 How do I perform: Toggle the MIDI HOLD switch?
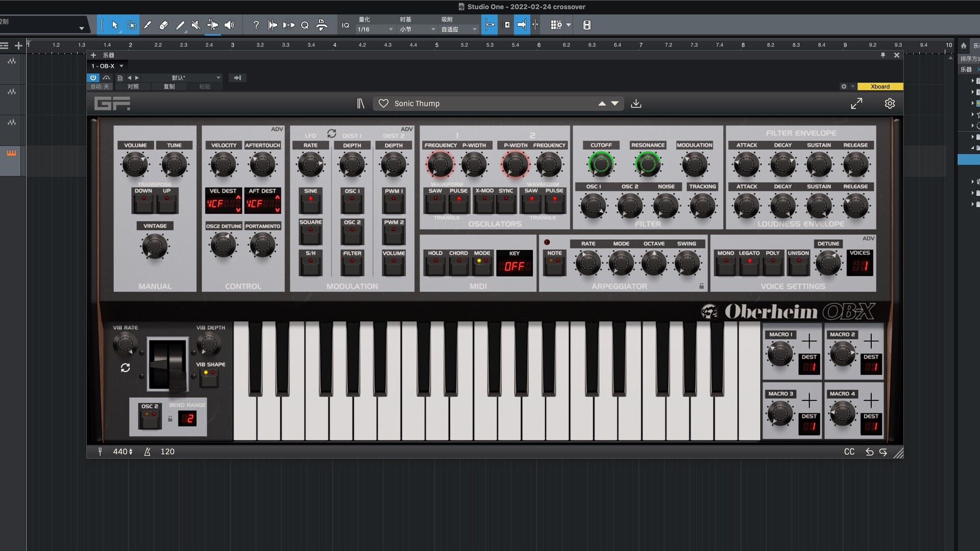[435, 266]
